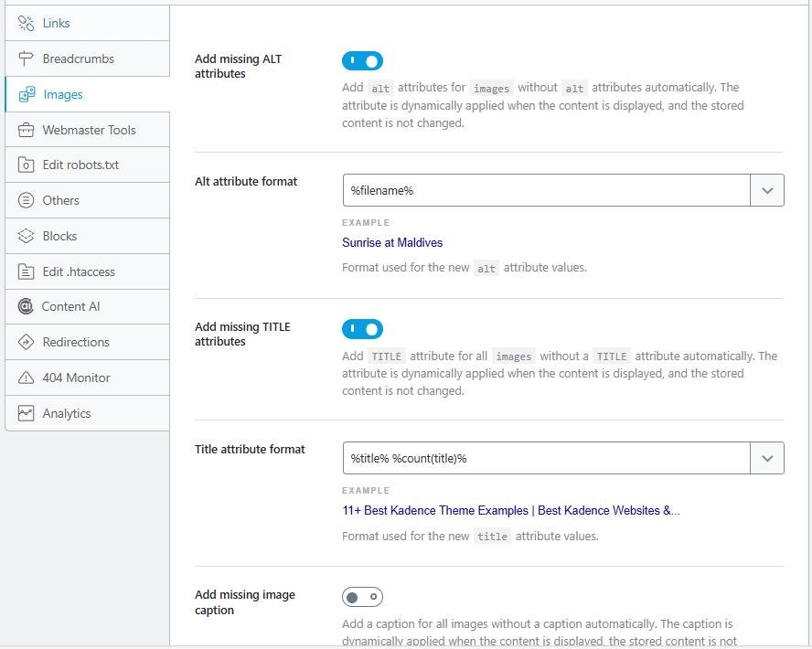
Task: Disable Add missing ALT attributes toggle
Action: point(362,61)
